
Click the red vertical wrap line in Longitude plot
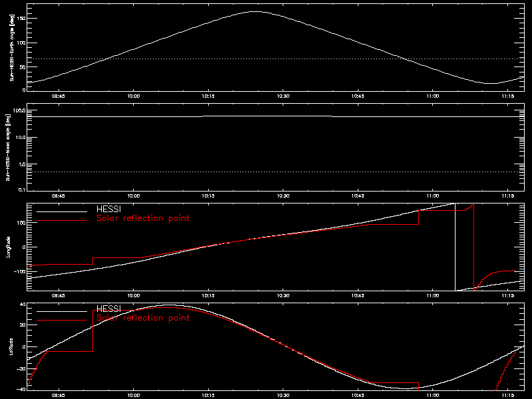click(x=473, y=247)
